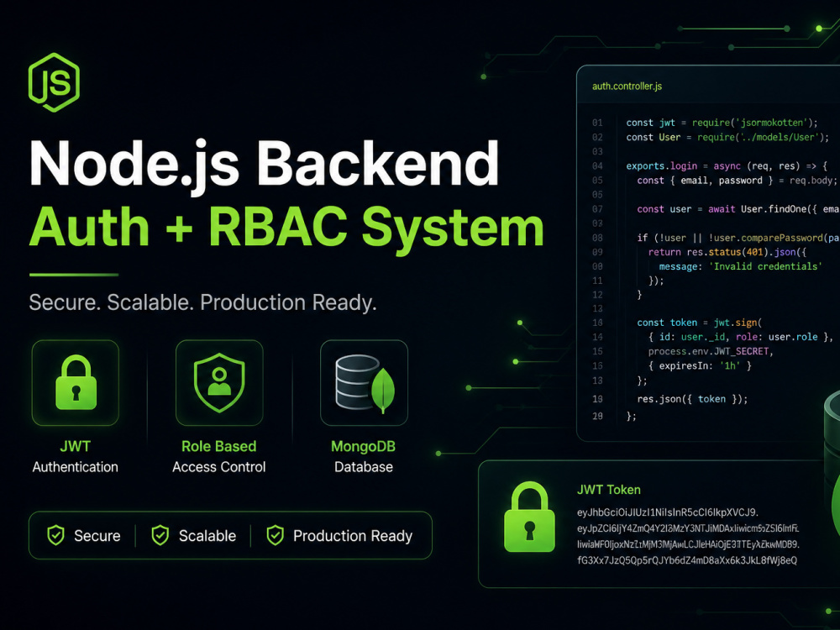Image resolution: width=840 pixels, height=630 pixels.
Task: Click the 'id: user._id, role: user.role' line
Action: click(x=740, y=337)
